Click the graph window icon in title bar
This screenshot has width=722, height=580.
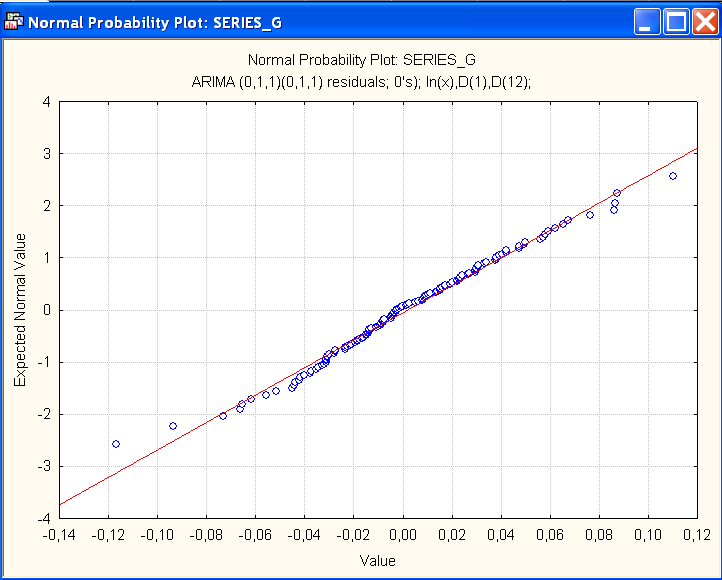coord(13,22)
